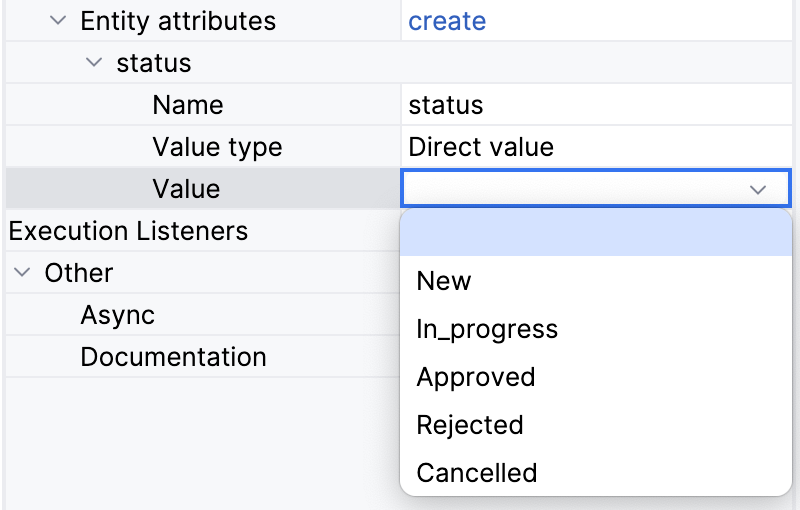Image resolution: width=800 pixels, height=510 pixels.
Task: Select the Documentation property row
Action: [x=173, y=357]
